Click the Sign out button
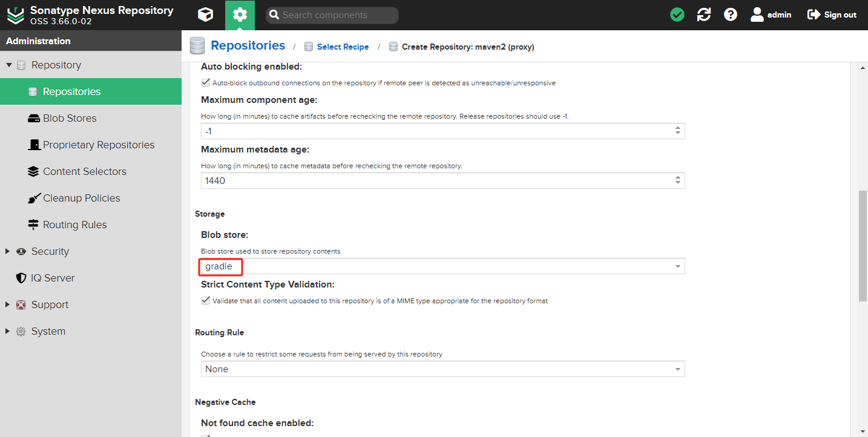This screenshot has height=437, width=868. [832, 15]
